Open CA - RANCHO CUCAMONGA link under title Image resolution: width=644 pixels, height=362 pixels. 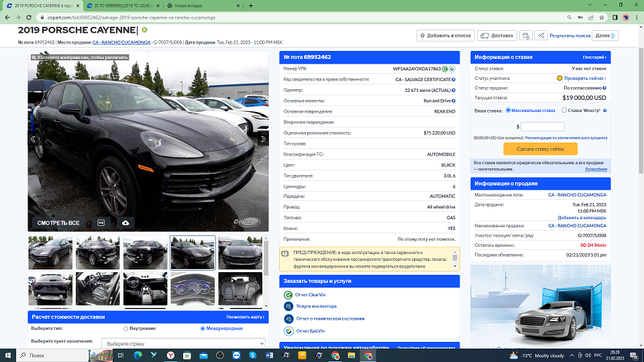pos(121,42)
